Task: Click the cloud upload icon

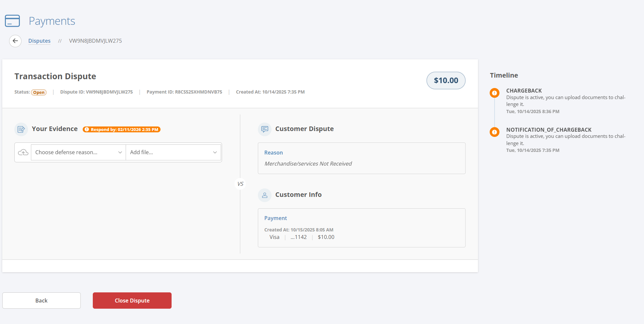Action: click(x=23, y=152)
